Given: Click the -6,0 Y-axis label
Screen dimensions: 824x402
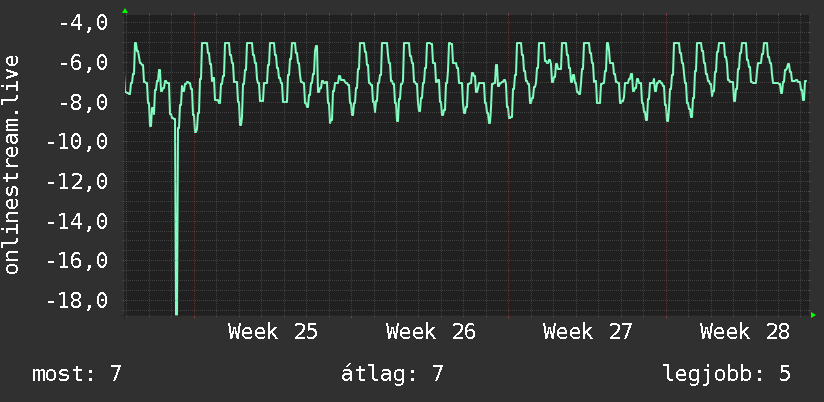Looking at the screenshot, I should pos(84,63).
